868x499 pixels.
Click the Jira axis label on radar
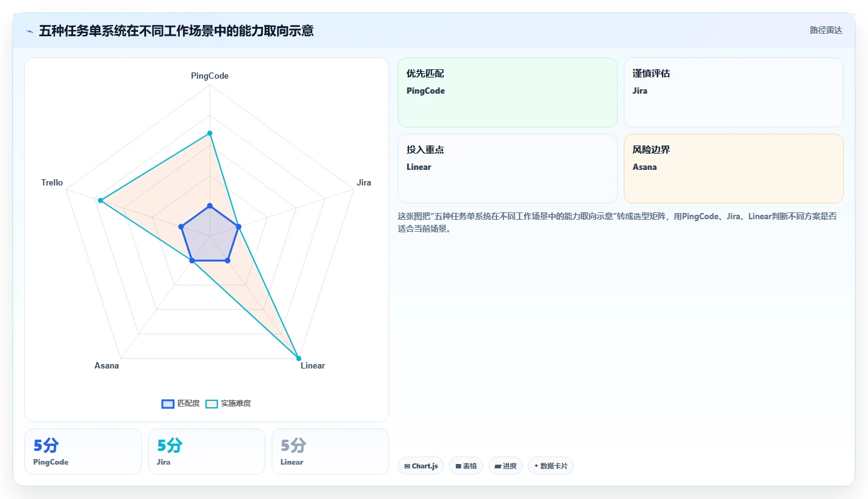click(x=364, y=182)
